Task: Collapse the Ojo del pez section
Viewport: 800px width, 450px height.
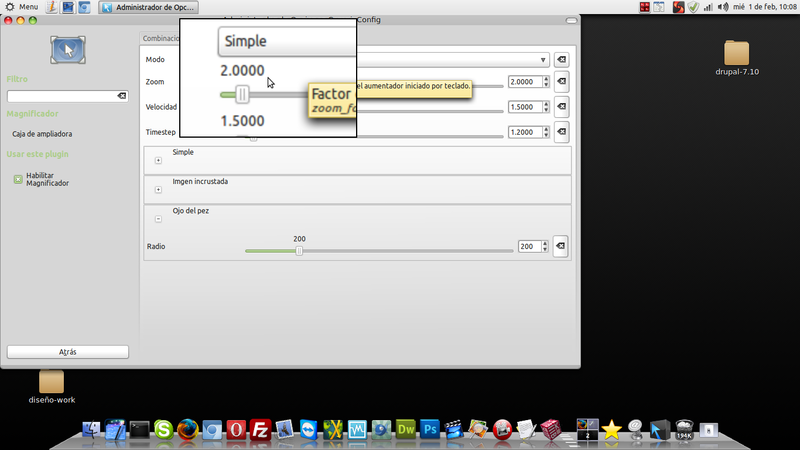Action: [x=158, y=218]
